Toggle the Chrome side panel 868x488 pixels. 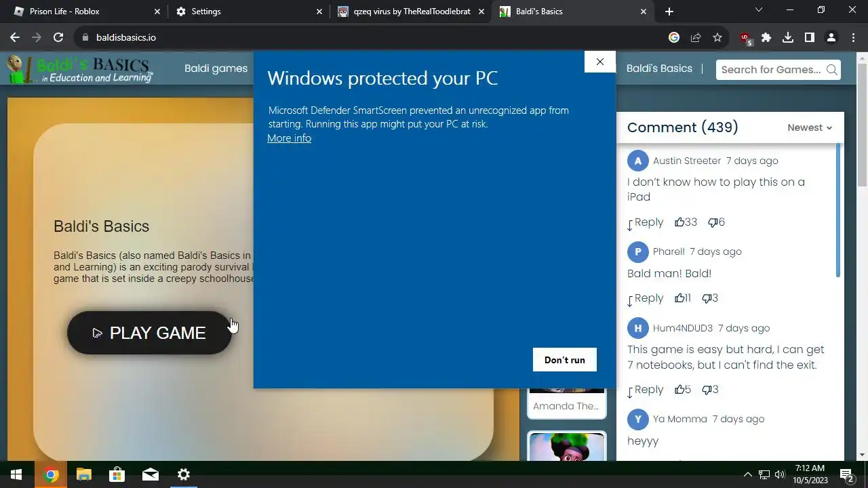pos(810,37)
